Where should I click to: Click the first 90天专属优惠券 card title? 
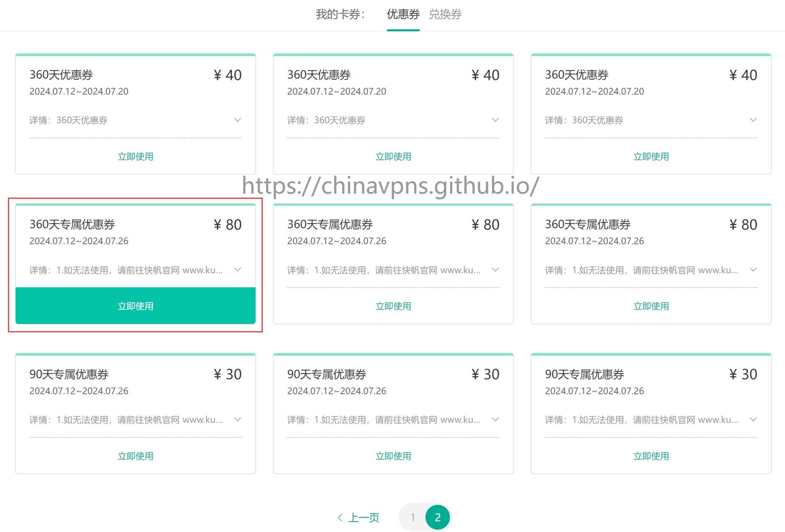click(x=69, y=374)
